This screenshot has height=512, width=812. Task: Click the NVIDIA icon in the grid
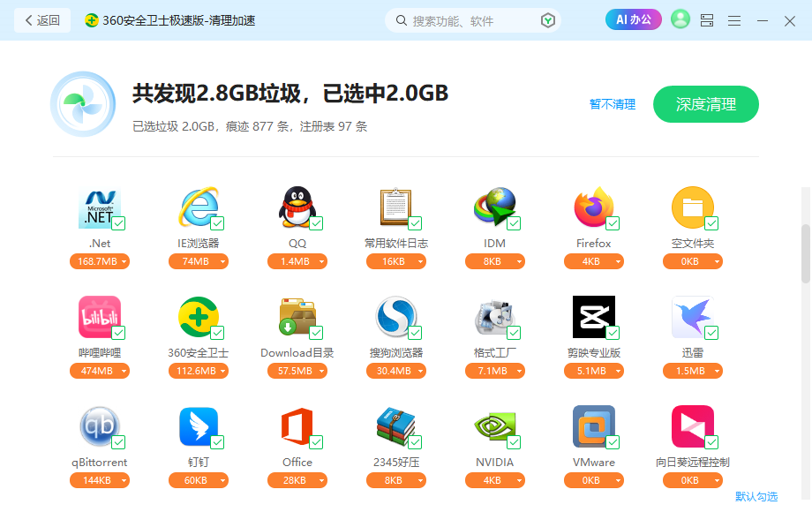coord(495,426)
